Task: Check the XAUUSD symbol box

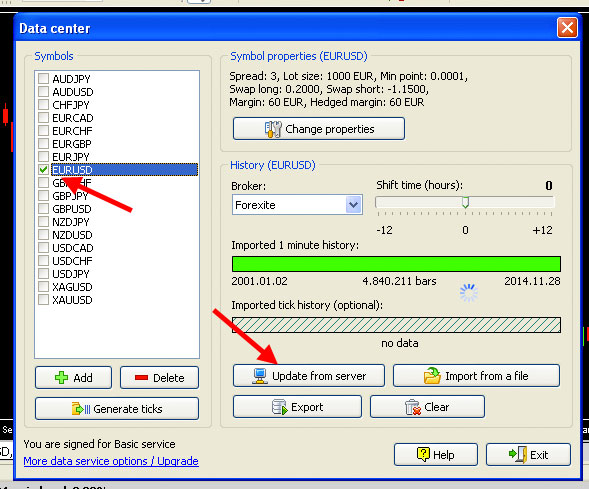Action: tap(44, 300)
